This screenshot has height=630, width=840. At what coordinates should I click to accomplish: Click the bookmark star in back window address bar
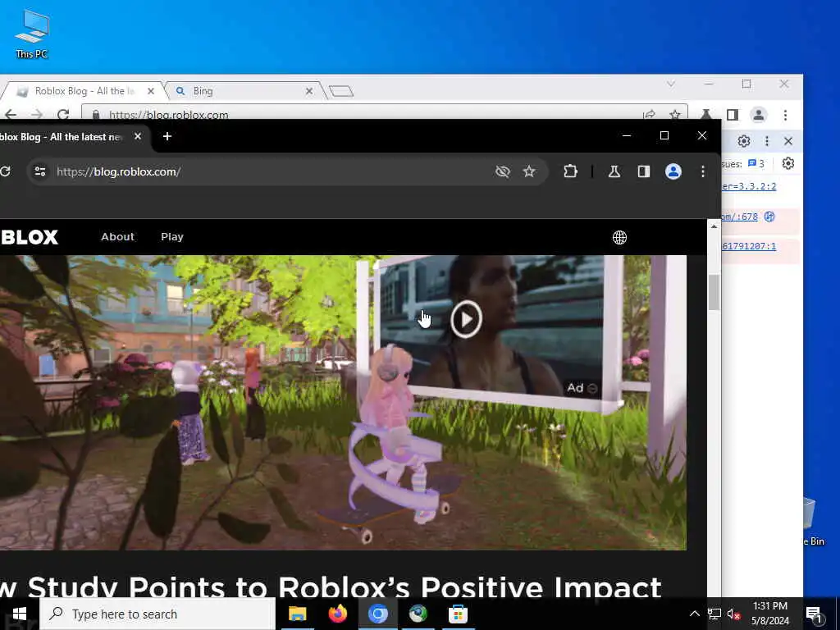pyautogui.click(x=675, y=114)
